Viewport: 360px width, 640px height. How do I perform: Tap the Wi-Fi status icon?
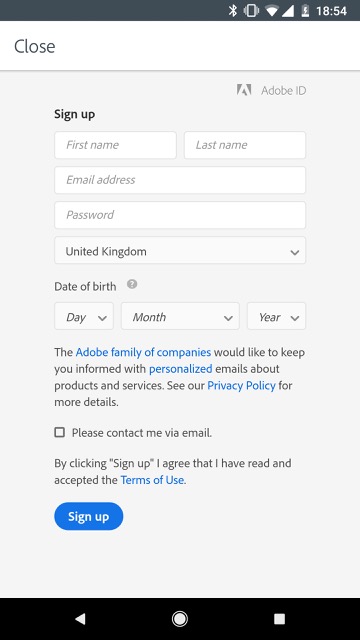272,11
